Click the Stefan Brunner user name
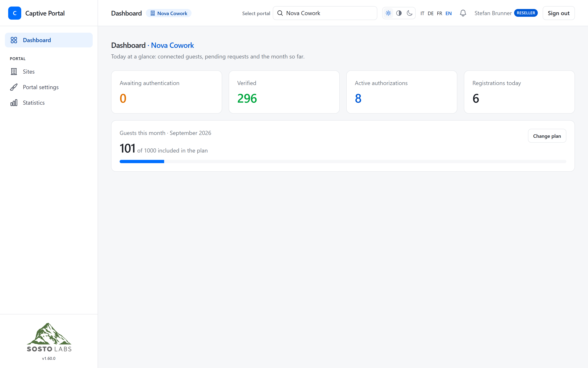The image size is (588, 368). (x=493, y=13)
